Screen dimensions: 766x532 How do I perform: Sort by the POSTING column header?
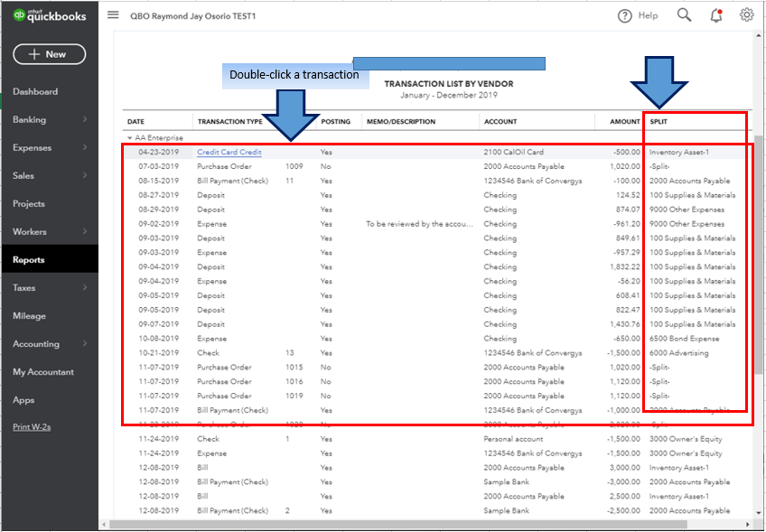point(336,122)
